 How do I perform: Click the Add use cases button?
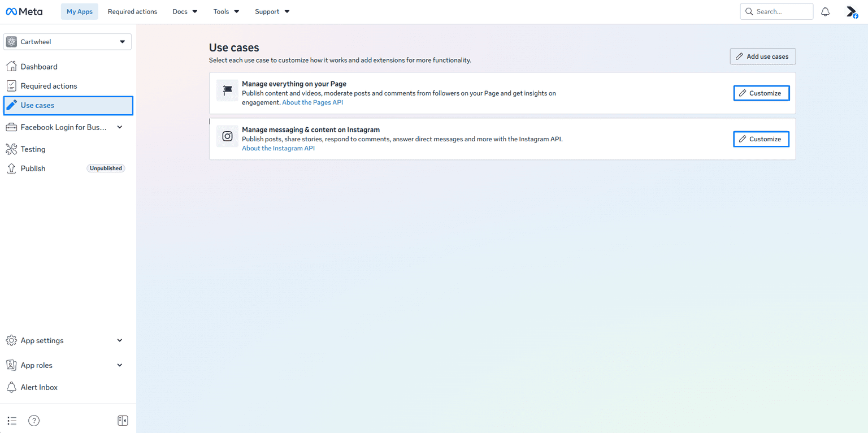coord(763,57)
